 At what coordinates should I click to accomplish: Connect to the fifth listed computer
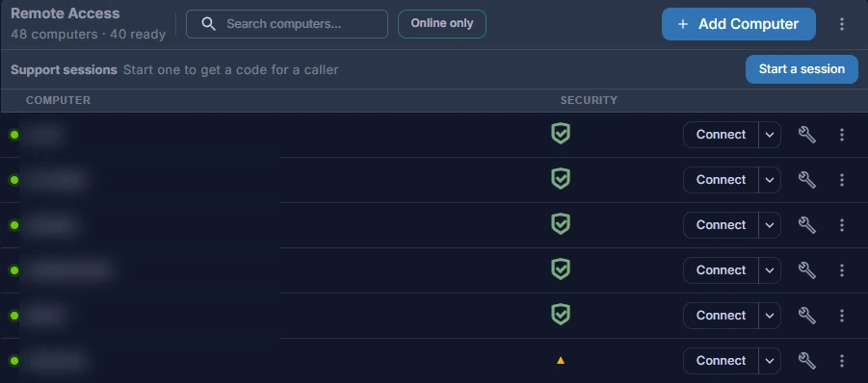(x=721, y=316)
